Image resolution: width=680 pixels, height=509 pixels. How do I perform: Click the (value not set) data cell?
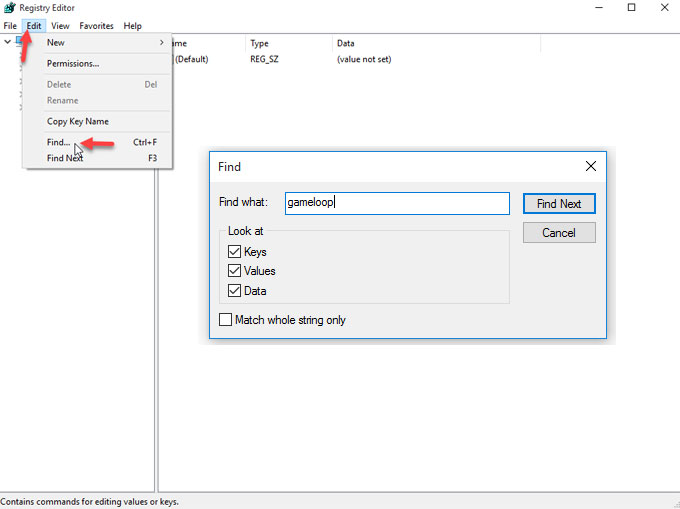click(x=364, y=59)
